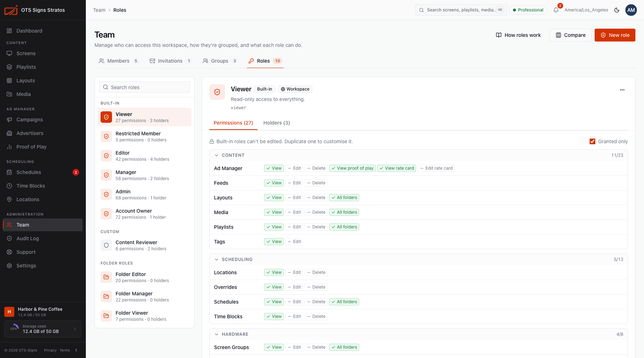Screen dimensions: 644x358
Task: Click the Search roles field
Action: (145, 87)
